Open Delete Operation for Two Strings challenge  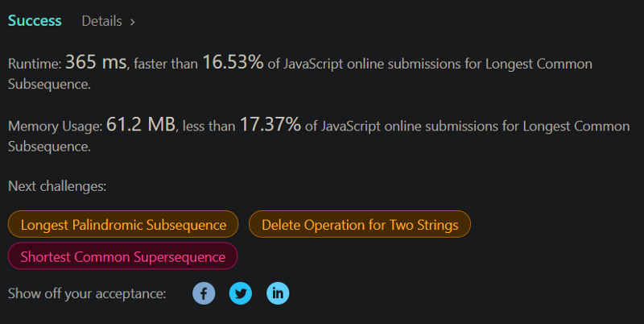pyautogui.click(x=360, y=225)
